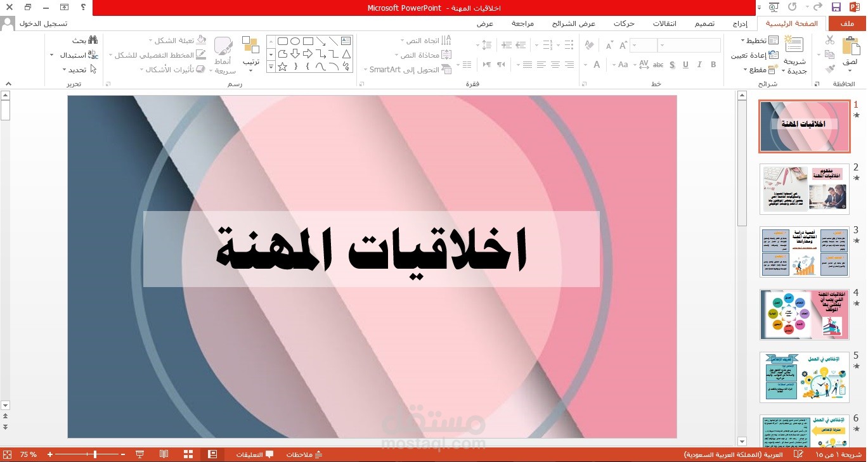
Task: Click Select (تحديد) button
Action: pyautogui.click(x=79, y=70)
